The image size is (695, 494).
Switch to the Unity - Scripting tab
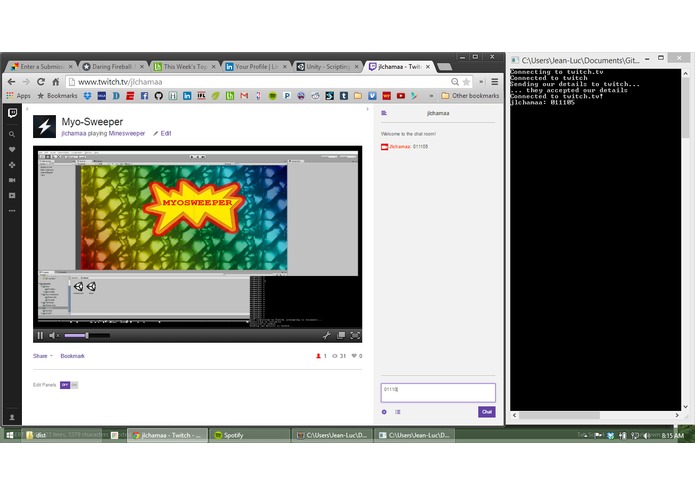pos(328,66)
